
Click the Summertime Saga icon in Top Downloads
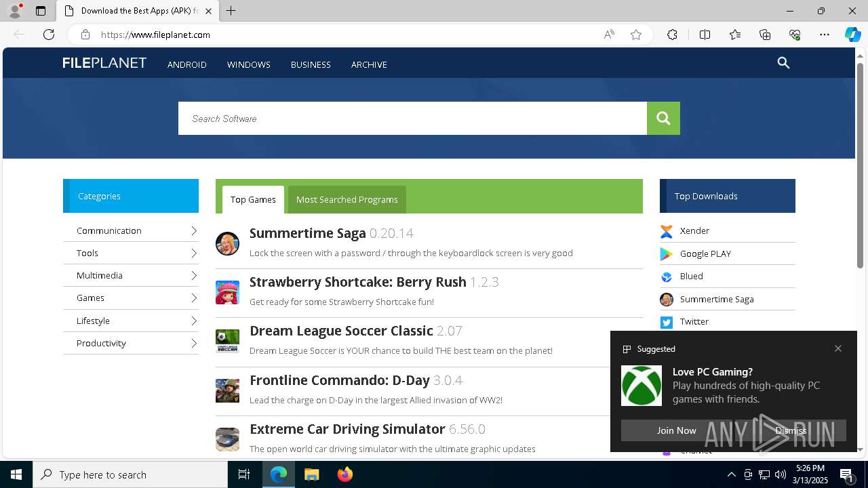click(667, 300)
